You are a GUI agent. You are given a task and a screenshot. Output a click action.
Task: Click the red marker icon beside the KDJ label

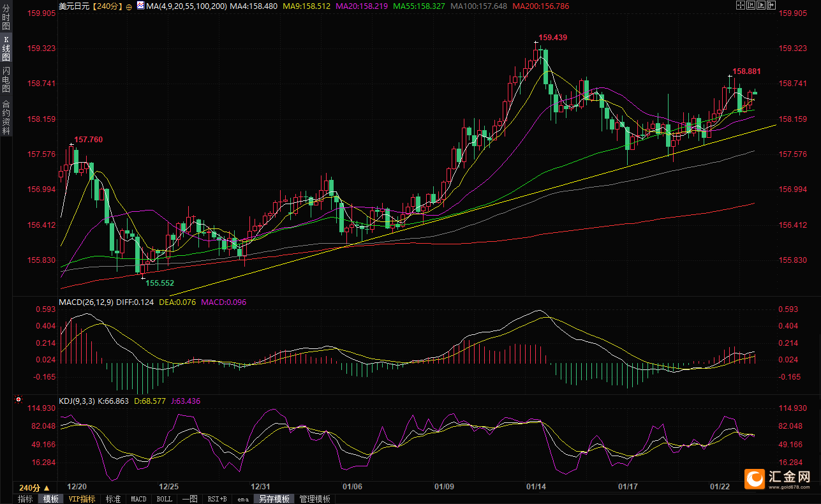click(18, 401)
